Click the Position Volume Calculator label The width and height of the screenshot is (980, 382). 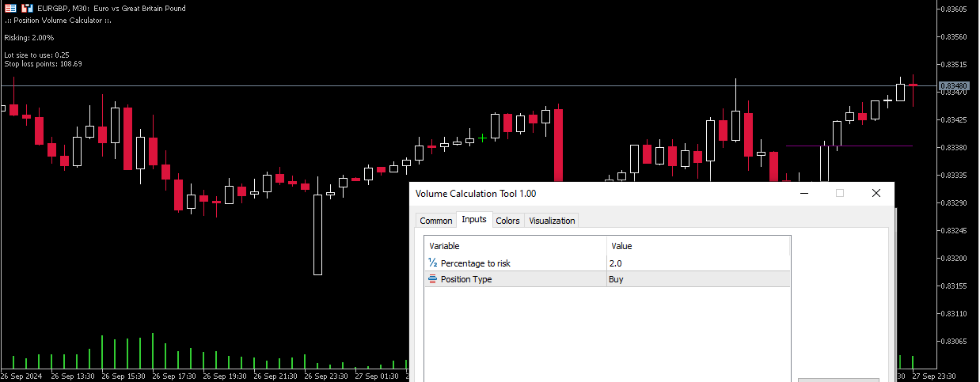(58, 21)
